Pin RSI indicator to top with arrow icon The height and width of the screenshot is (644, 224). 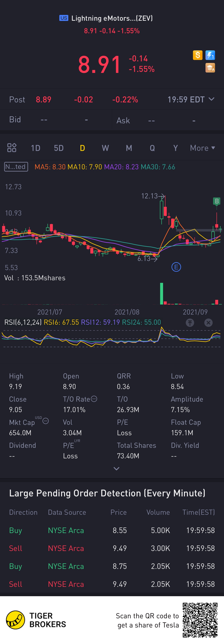[190, 322]
